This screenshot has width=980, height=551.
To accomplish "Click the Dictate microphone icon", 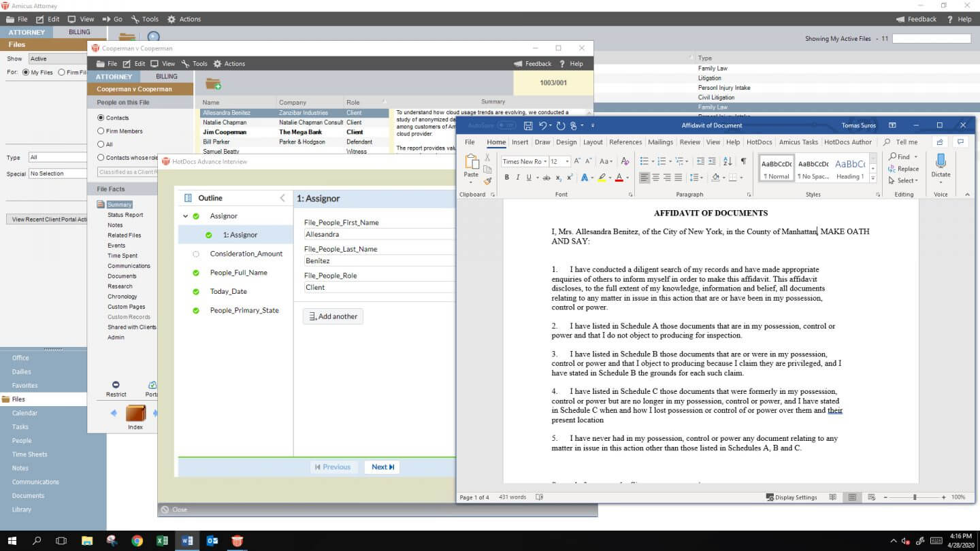I will pyautogui.click(x=941, y=161).
